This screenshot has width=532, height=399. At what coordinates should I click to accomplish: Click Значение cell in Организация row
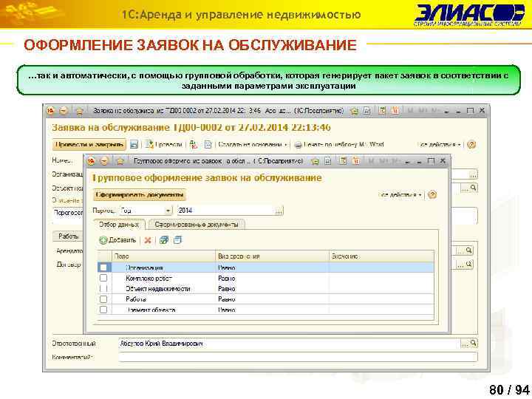pyautogui.click(x=381, y=267)
